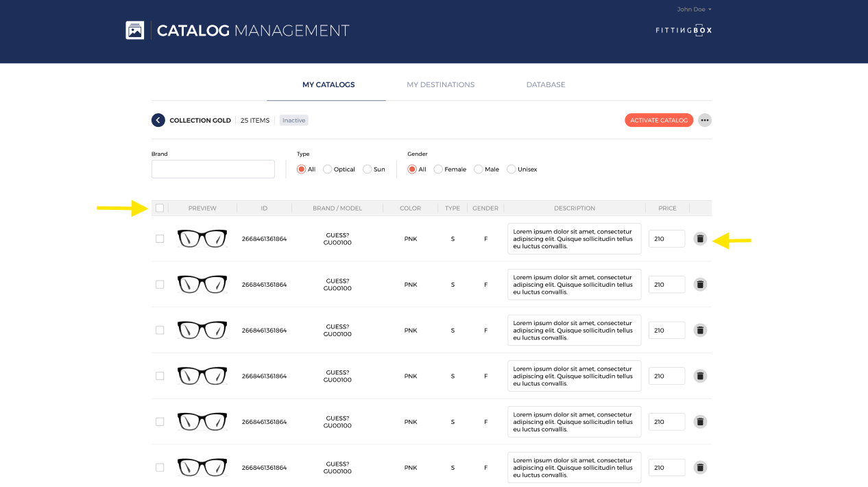Choose the Female gender filter
Viewport: 868px width, 487px height.
[x=438, y=169]
